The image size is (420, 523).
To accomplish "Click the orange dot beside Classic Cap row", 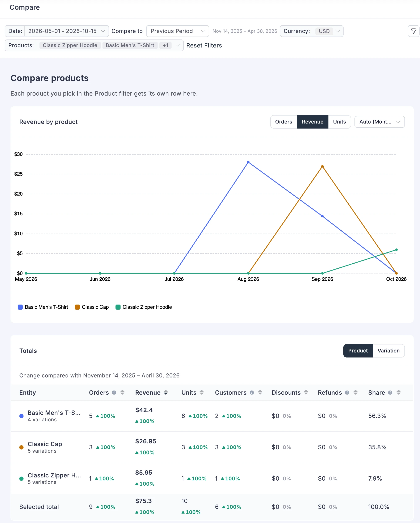I will pos(21,447).
